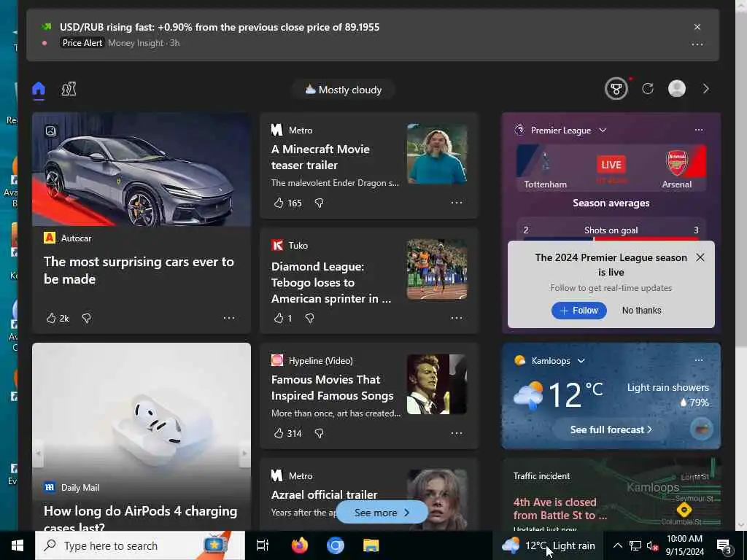Open the Windows Start menu
Image resolution: width=747 pixels, height=560 pixels.
click(x=18, y=545)
